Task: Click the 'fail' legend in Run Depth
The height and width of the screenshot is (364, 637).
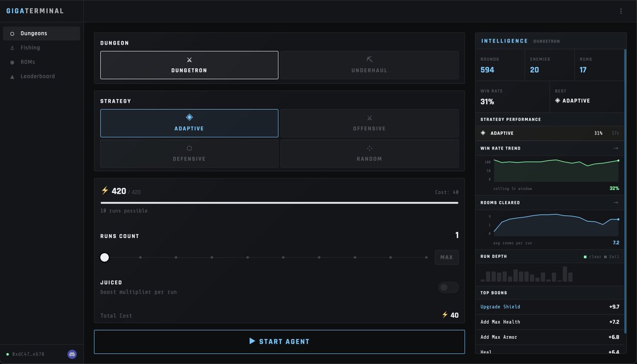Action: pos(612,257)
